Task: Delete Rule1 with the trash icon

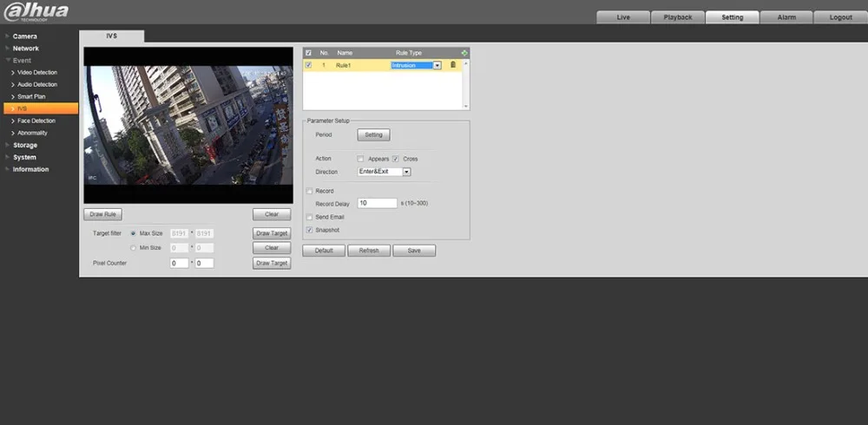Action: coord(452,65)
